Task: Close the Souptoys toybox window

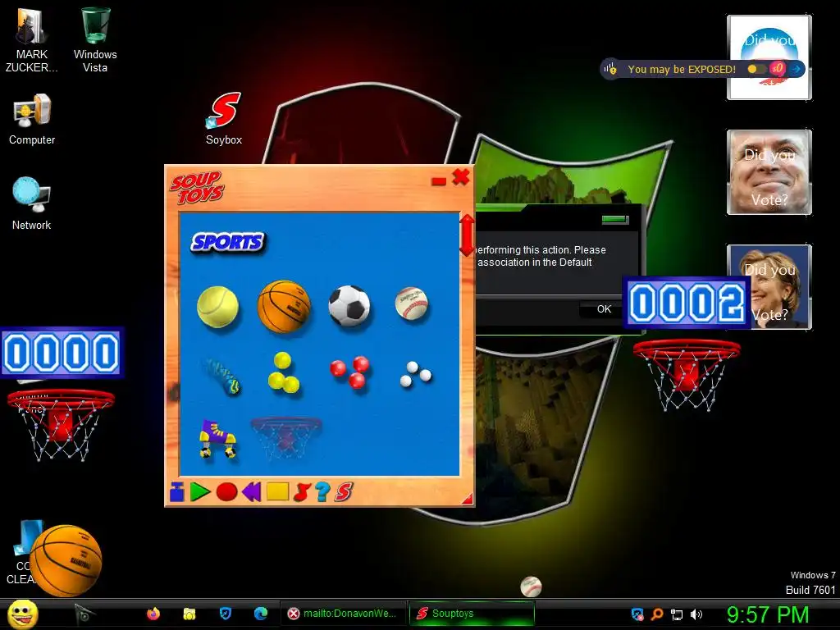Action: click(x=461, y=177)
